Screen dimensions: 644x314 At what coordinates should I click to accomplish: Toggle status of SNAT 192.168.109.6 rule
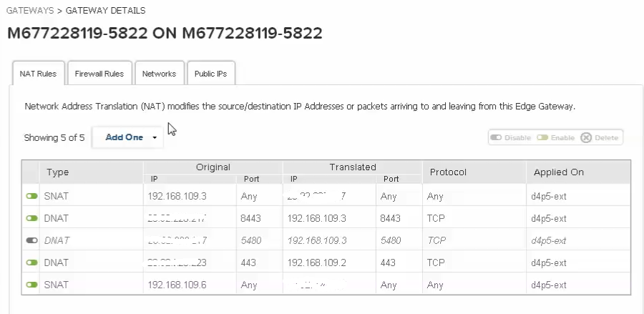[x=31, y=285]
